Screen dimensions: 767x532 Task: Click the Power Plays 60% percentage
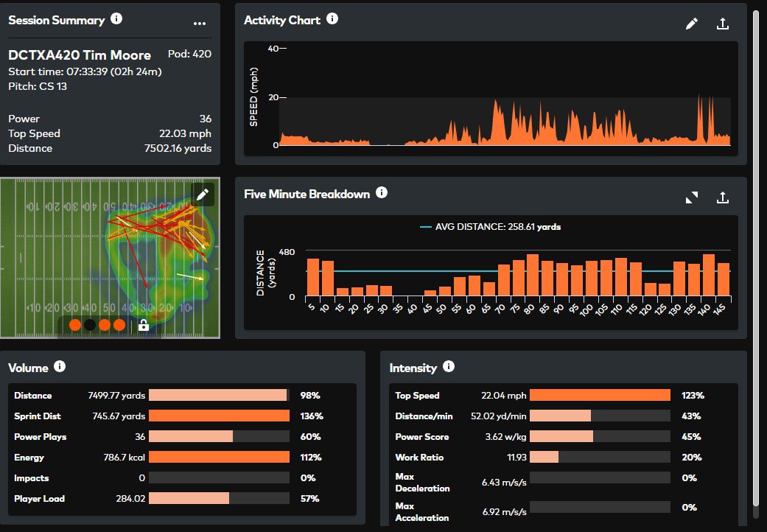(x=311, y=437)
